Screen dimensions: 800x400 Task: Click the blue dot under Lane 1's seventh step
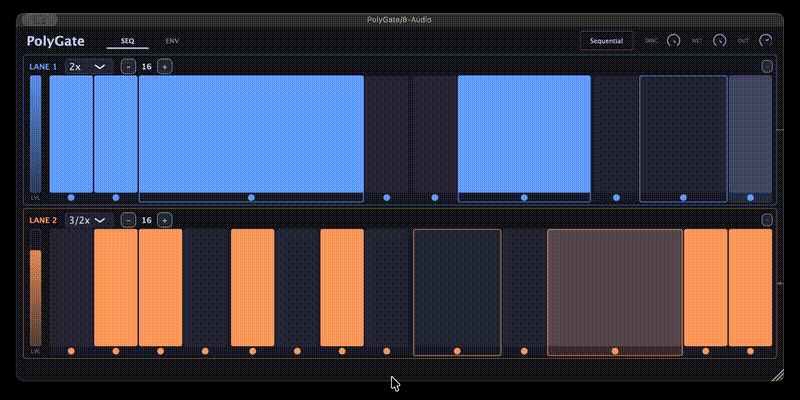(x=616, y=197)
